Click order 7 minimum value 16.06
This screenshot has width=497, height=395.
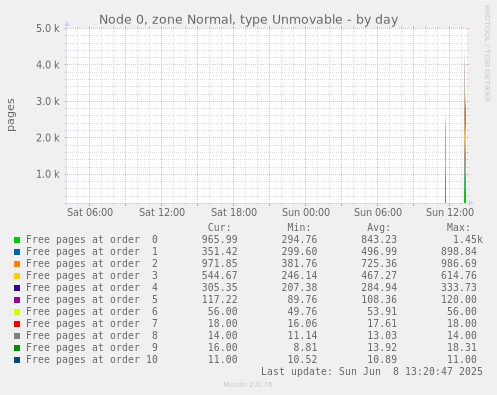(x=302, y=324)
